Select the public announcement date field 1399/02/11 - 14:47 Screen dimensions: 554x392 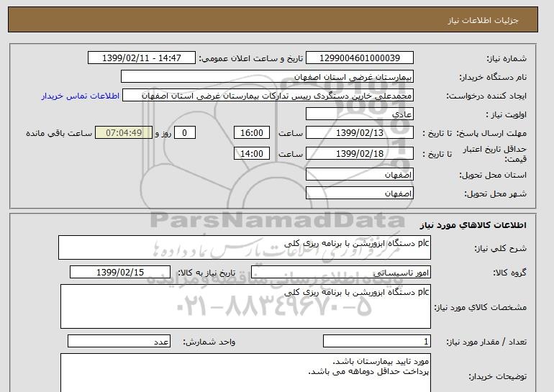141,58
